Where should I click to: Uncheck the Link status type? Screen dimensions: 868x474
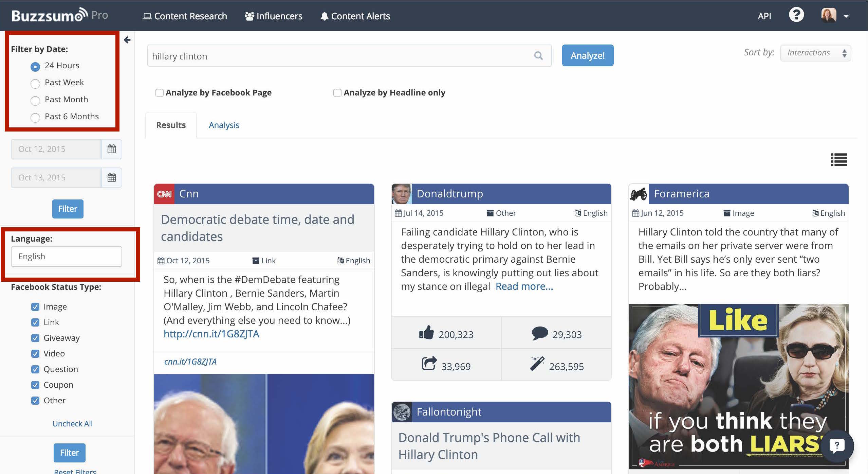click(35, 322)
